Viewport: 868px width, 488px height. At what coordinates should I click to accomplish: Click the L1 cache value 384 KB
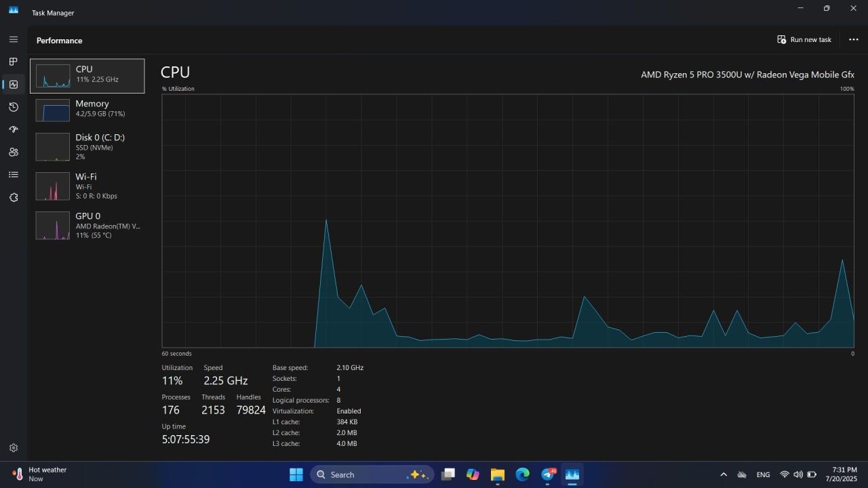coord(347,422)
